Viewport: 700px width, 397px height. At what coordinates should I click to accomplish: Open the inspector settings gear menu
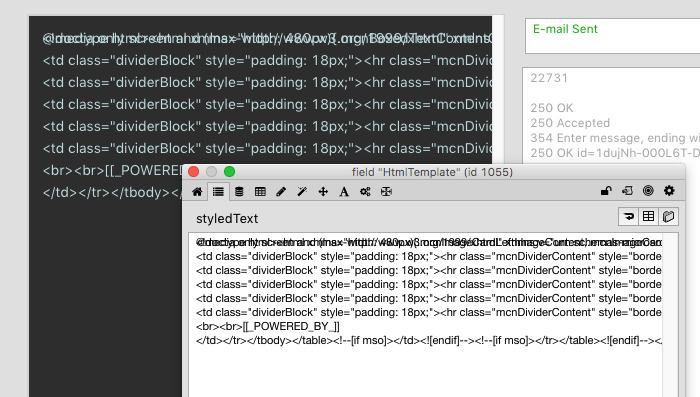point(669,191)
